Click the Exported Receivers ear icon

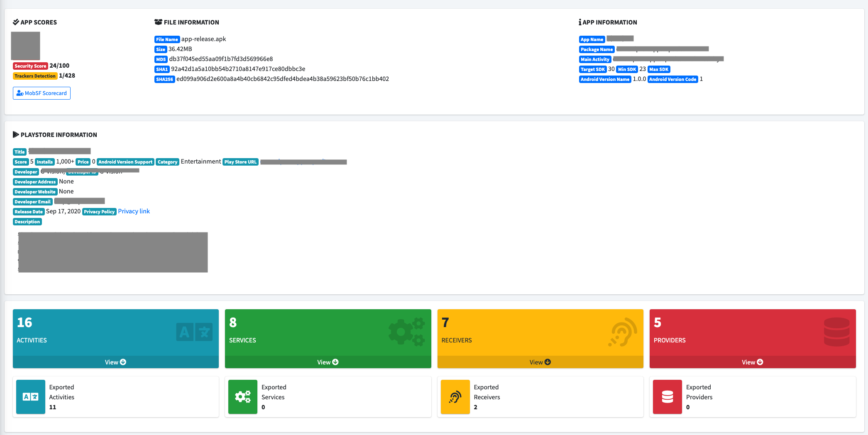(x=455, y=397)
